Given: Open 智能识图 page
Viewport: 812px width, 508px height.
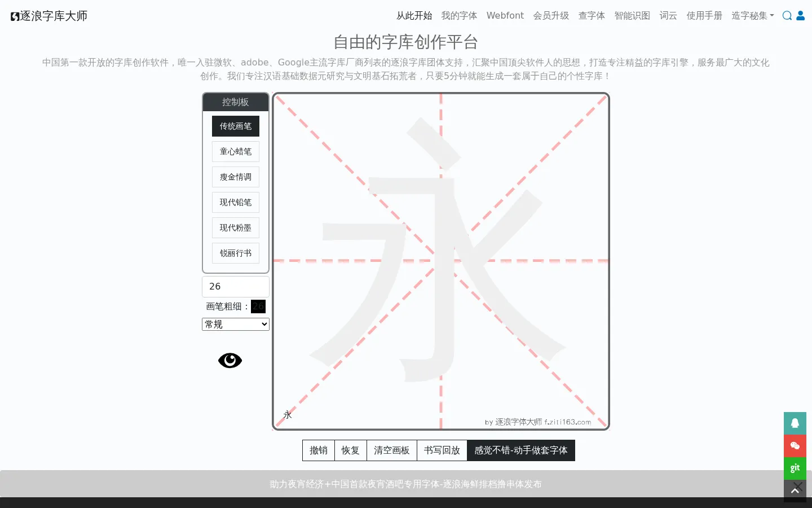Looking at the screenshot, I should tap(632, 16).
